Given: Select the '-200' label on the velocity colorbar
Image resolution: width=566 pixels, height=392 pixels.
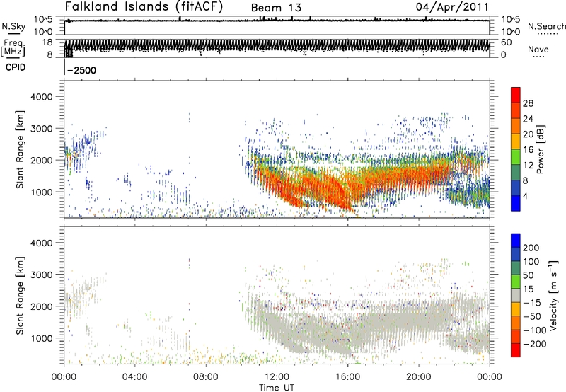Looking at the screenshot, I should click(x=535, y=344).
